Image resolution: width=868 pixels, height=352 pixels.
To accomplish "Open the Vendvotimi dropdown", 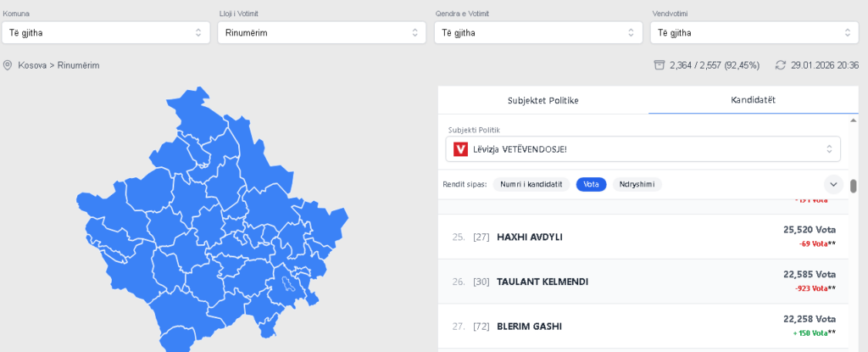I will [x=754, y=33].
